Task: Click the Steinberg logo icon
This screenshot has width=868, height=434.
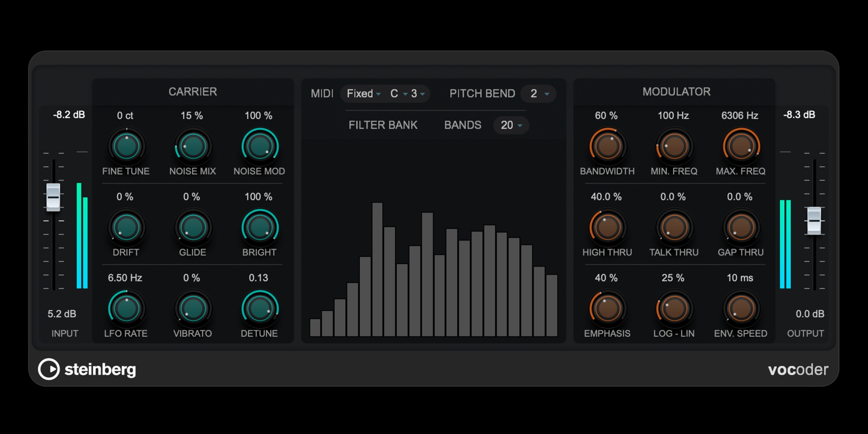Action: coord(49,369)
